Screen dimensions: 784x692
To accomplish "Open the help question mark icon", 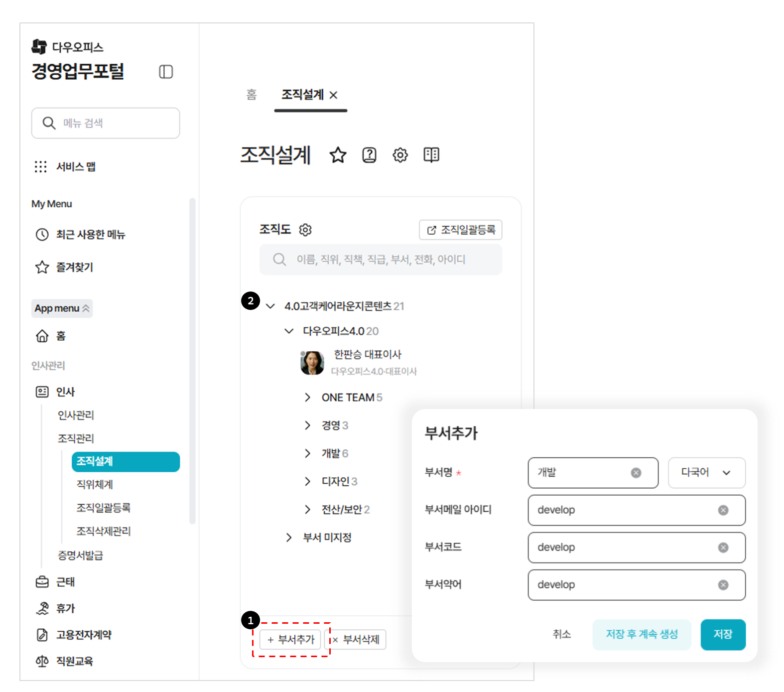I will (369, 155).
